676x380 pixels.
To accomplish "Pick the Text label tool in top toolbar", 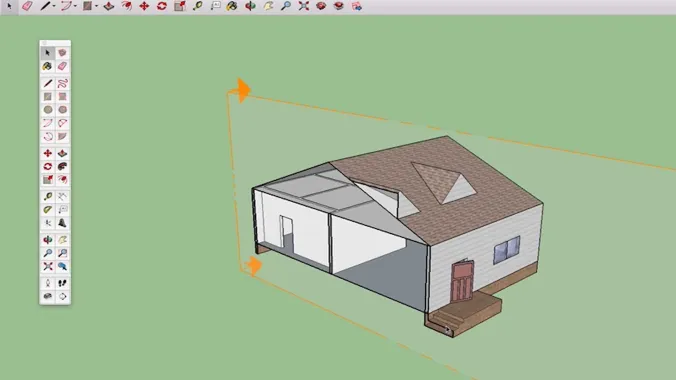I will point(215,6).
